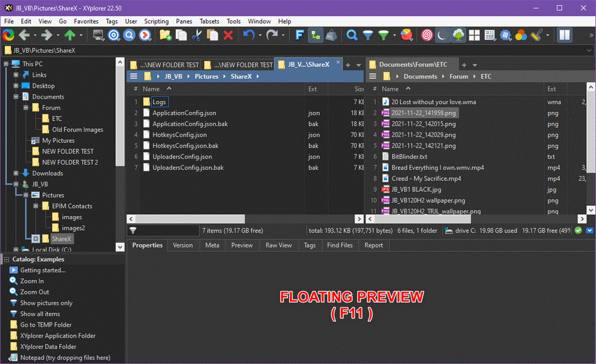The height and width of the screenshot is (364, 596).
Task: Open the back button history dropdown arrow
Action: [x=35, y=36]
